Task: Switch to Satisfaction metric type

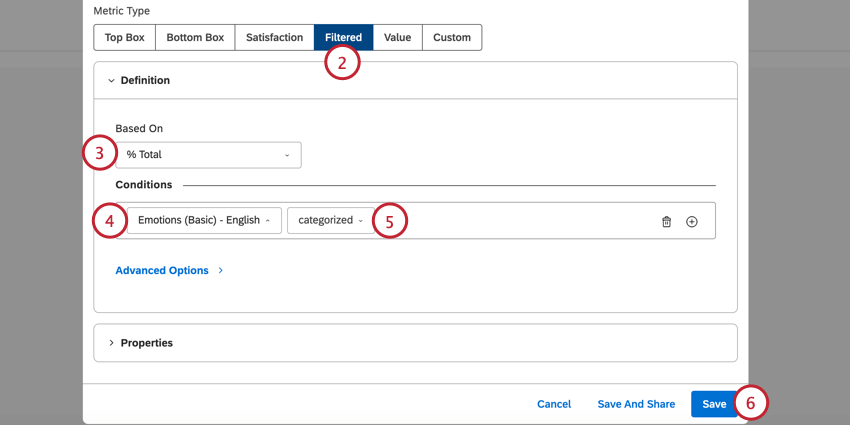Action: click(x=274, y=38)
